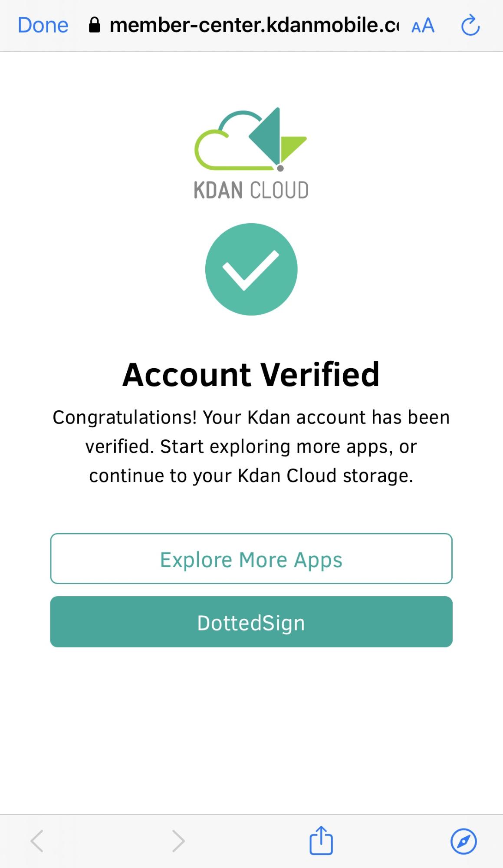Click the Account Verified heading

(x=251, y=374)
